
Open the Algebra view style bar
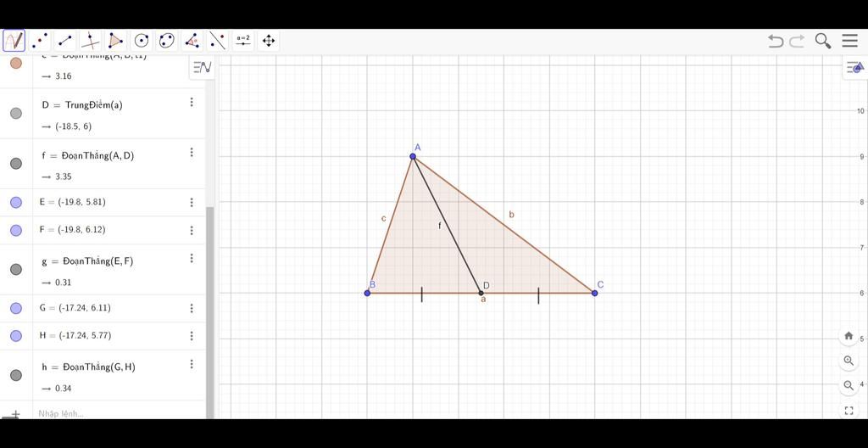click(202, 68)
